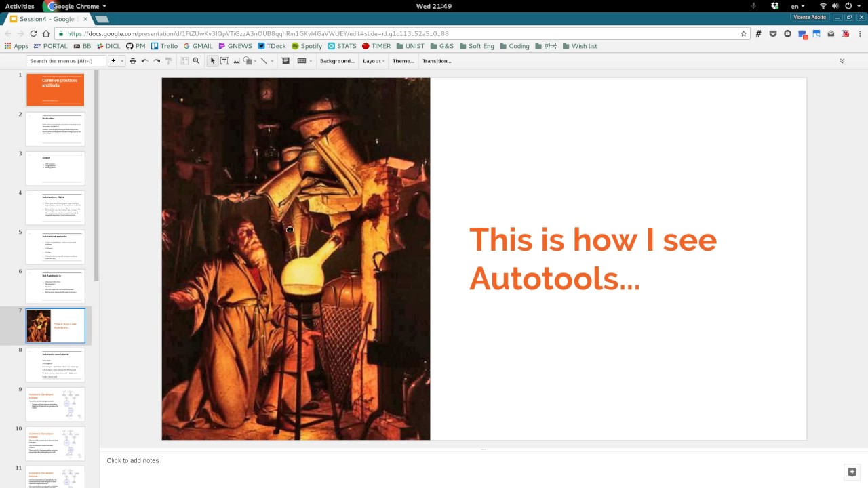The image size is (868, 488).
Task: Click the Insert image icon
Action: (236, 61)
